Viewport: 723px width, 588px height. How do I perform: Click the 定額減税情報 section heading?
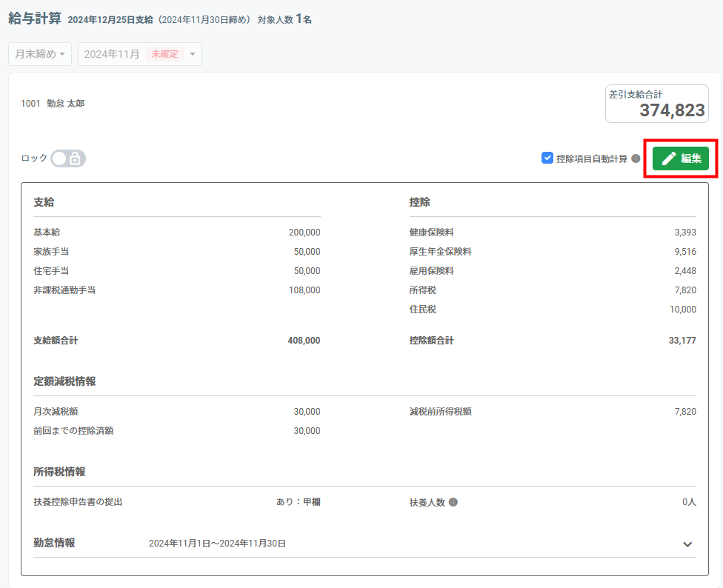pyautogui.click(x=64, y=381)
